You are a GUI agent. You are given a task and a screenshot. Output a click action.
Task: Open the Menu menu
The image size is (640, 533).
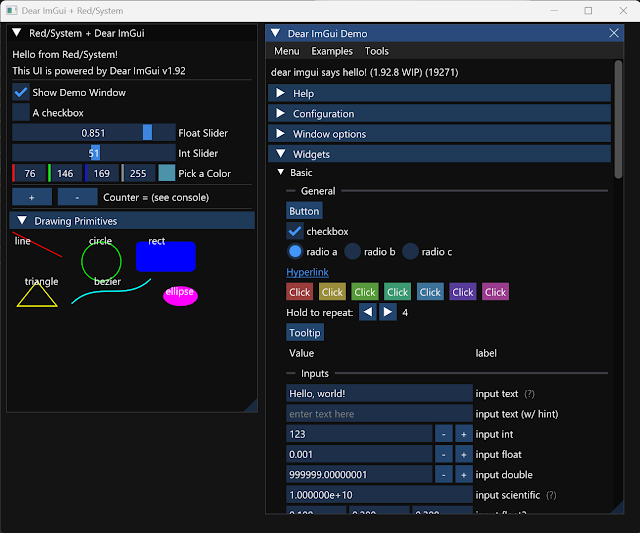click(x=287, y=51)
